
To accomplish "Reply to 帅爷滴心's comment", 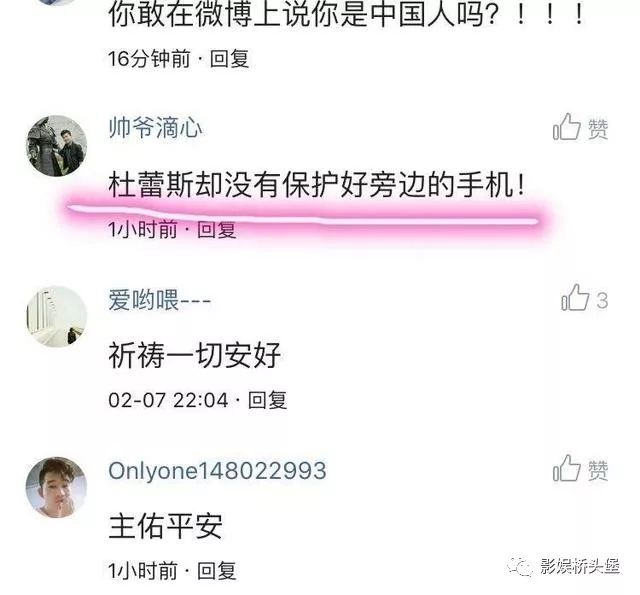I will (216, 230).
